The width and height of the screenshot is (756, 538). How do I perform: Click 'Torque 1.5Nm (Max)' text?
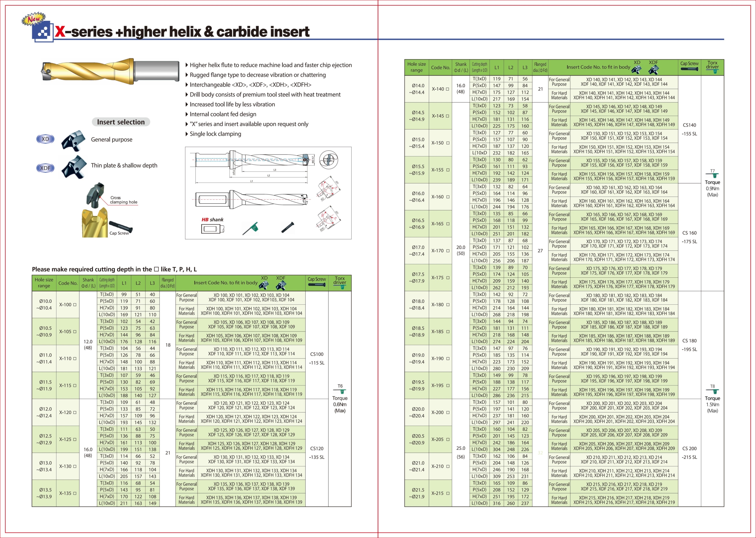712,404
